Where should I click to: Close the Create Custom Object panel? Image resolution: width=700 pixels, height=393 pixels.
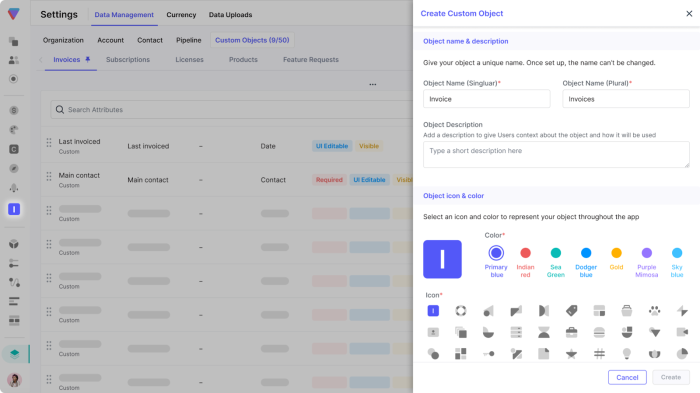[689, 14]
